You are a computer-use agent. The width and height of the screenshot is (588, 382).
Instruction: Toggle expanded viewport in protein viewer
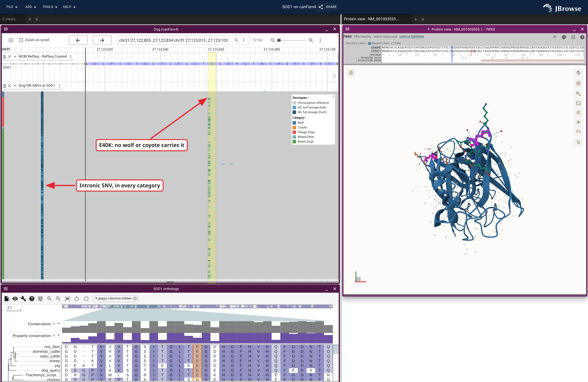(578, 103)
